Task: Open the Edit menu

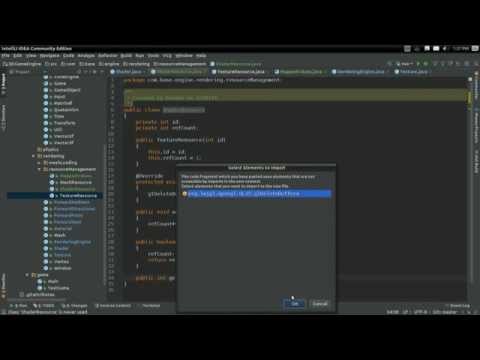Action: pos(17,56)
